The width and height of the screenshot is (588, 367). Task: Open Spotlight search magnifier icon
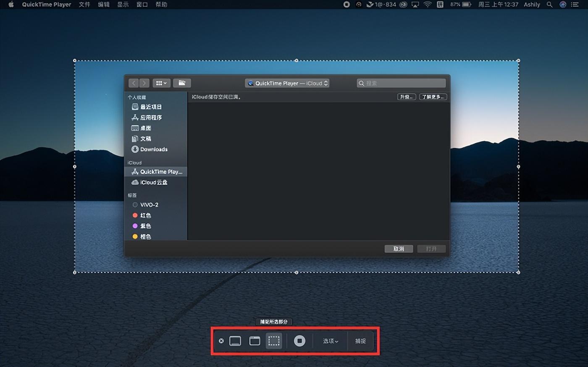(549, 4)
